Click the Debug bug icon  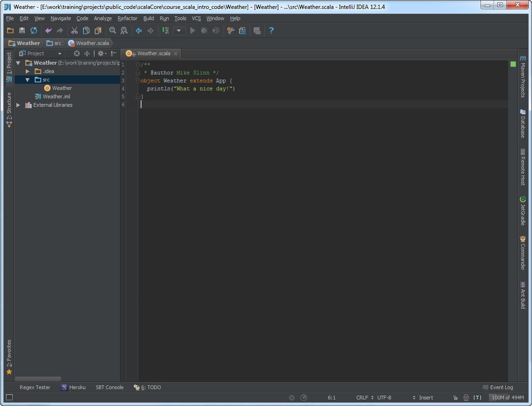pos(204,30)
